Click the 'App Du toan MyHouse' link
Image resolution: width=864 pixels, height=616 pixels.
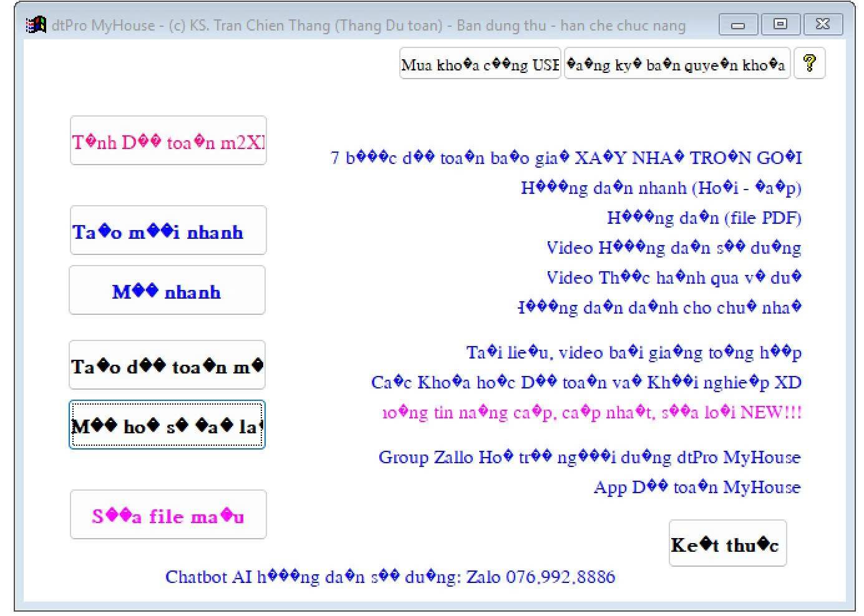tap(697, 487)
